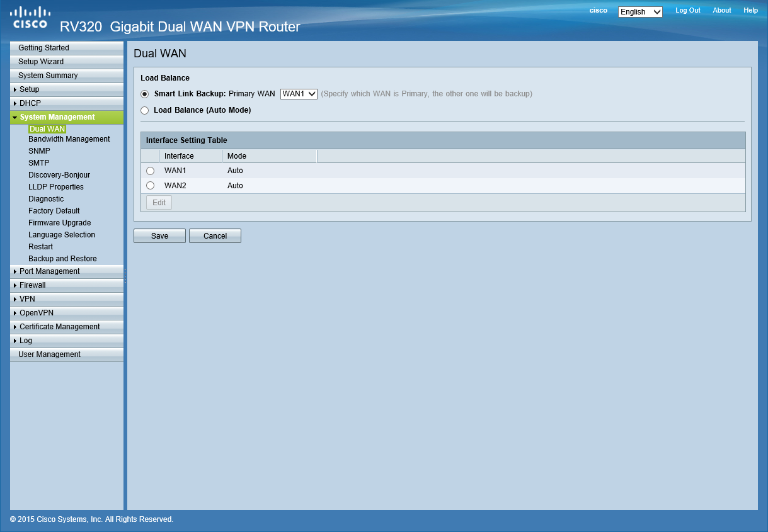768x532 pixels.
Task: Select Load Balance (Auto Mode) radio button
Action: [x=145, y=110]
